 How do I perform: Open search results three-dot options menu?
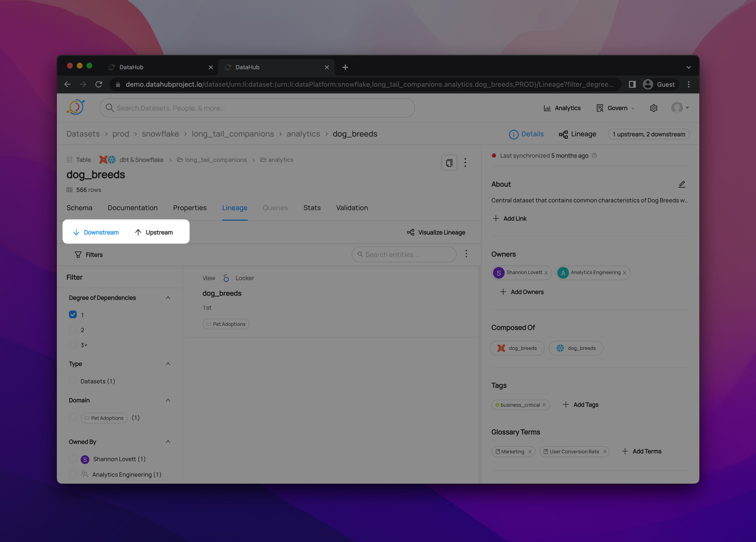[x=466, y=254]
